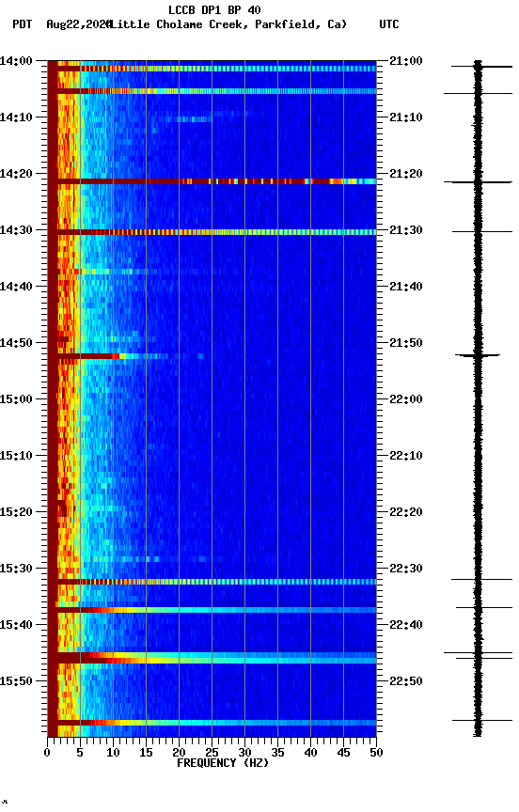Click the event band near 15:57
This screenshot has width=519, height=812.
tap(212, 723)
